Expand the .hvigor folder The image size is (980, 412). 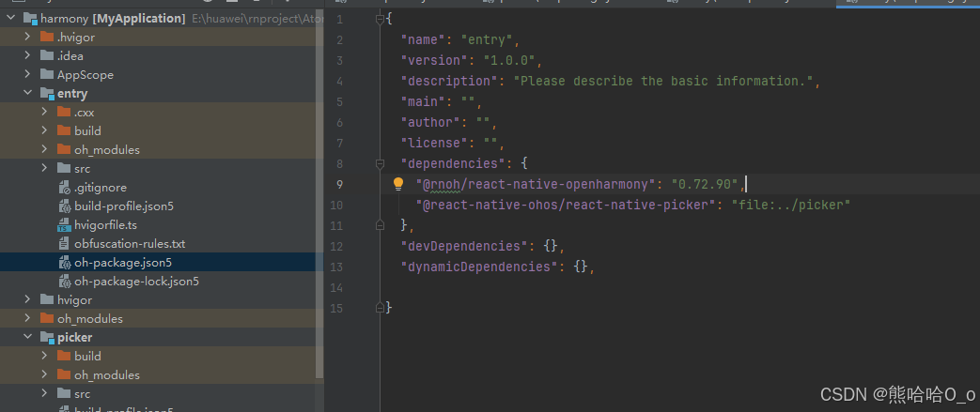pos(27,37)
